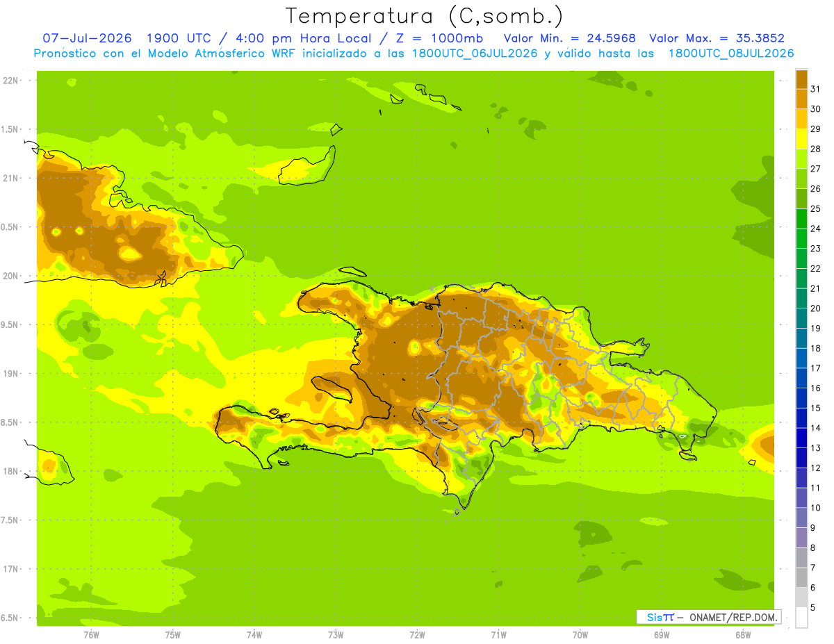This screenshot has width=834, height=644.
Task: Click the title 'Temperatura (C,somb.)'
Action: click(x=425, y=16)
